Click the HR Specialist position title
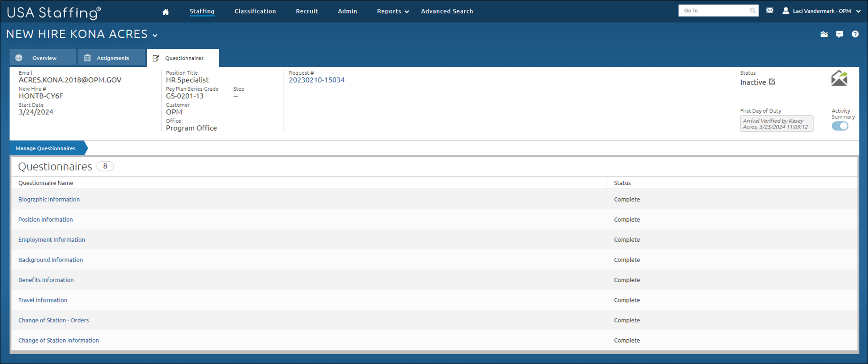868x364 pixels. [x=187, y=80]
